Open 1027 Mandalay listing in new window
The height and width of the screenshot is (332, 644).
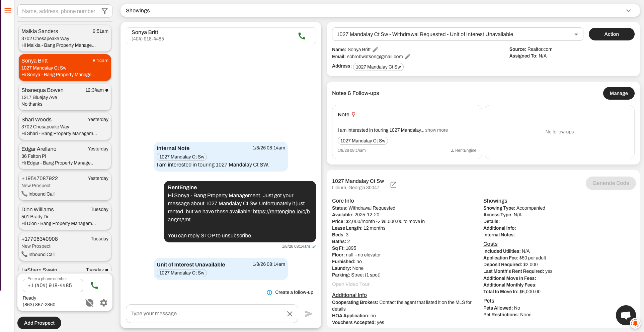[393, 185]
